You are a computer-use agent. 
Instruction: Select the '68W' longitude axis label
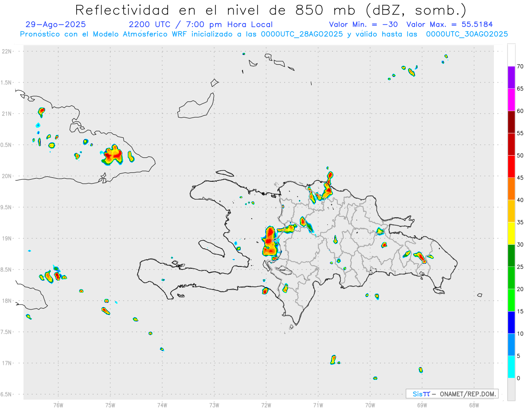[474, 404]
